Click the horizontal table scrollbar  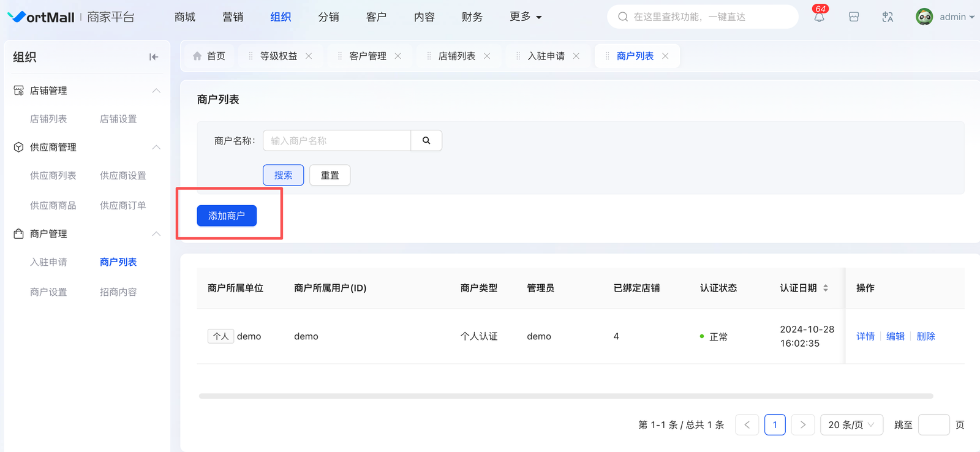tap(565, 396)
